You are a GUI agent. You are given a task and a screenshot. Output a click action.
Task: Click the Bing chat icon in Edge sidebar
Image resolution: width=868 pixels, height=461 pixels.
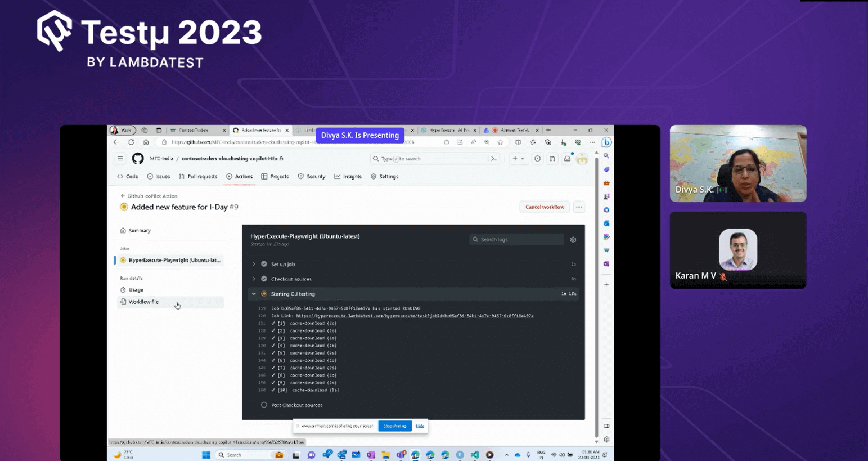point(606,142)
